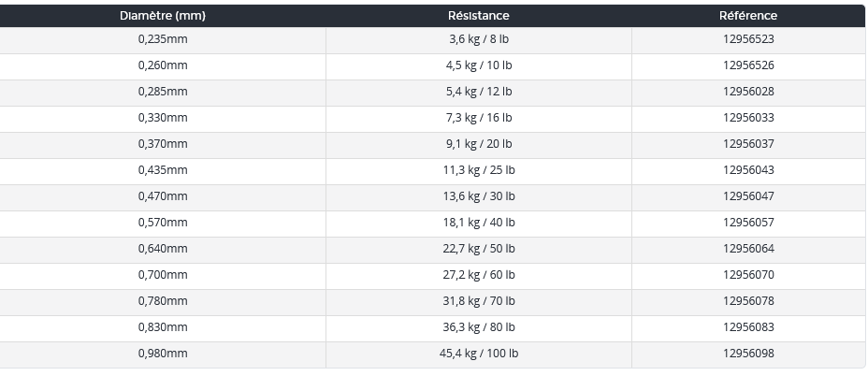Click resistance 45,4 kg / 100 lb

pyautogui.click(x=479, y=354)
